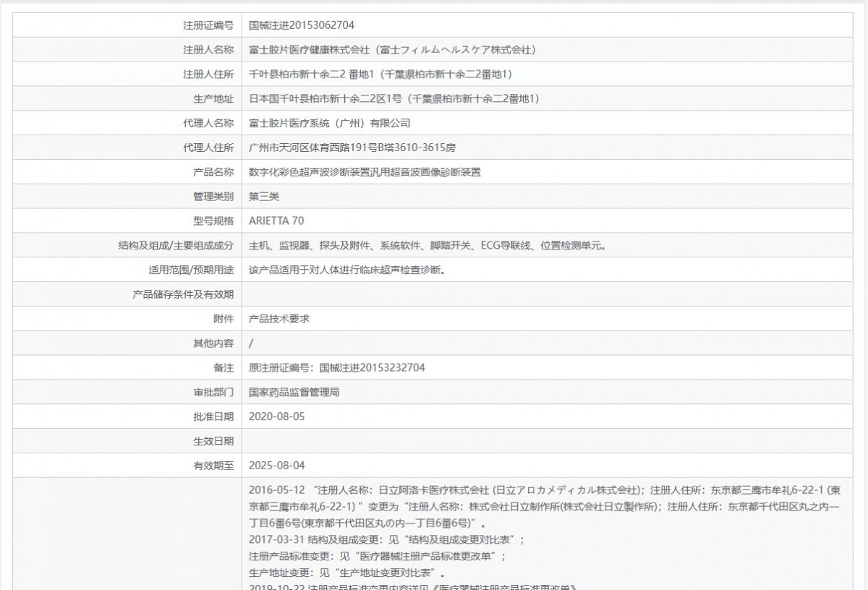Select product name 数字化彩色超声波诊断装置
The width and height of the screenshot is (868, 590).
tap(309, 173)
